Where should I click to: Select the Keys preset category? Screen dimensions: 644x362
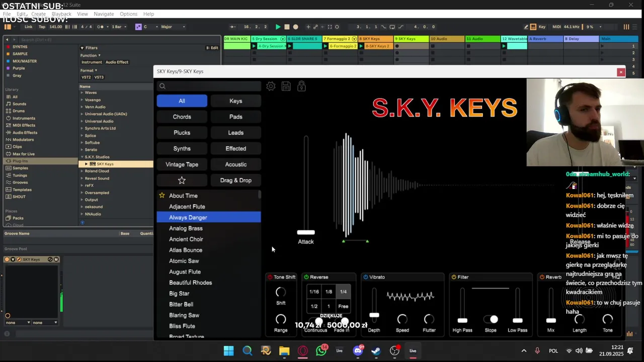pos(235,101)
